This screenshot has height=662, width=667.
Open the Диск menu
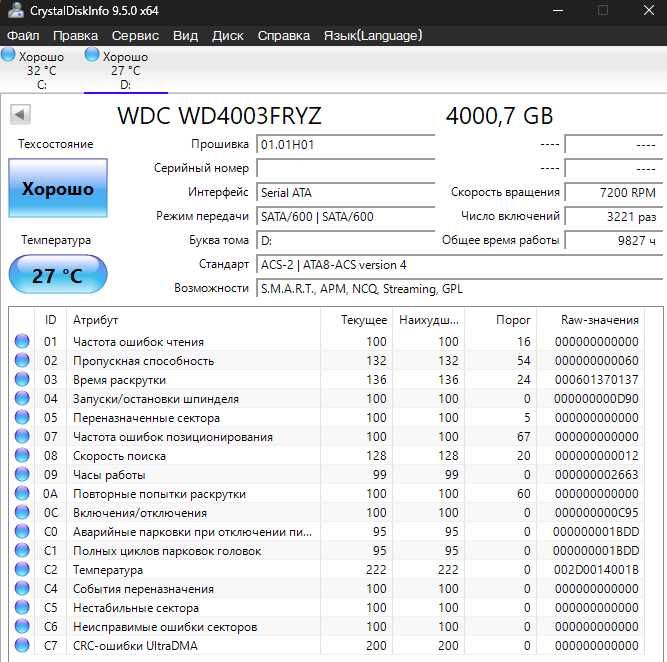tap(228, 35)
